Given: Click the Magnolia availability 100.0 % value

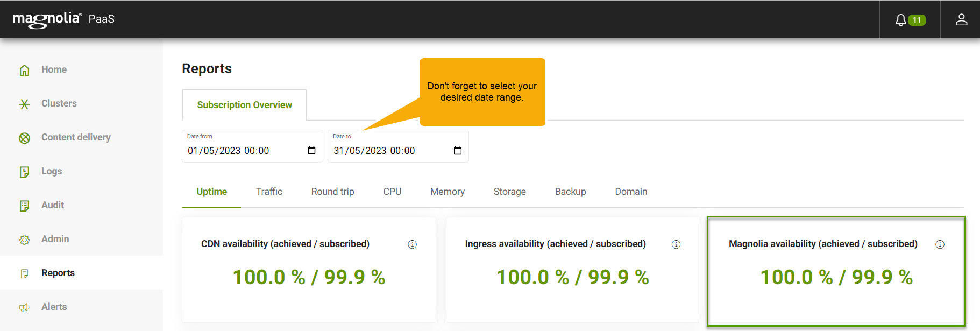Looking at the screenshot, I should [x=797, y=277].
